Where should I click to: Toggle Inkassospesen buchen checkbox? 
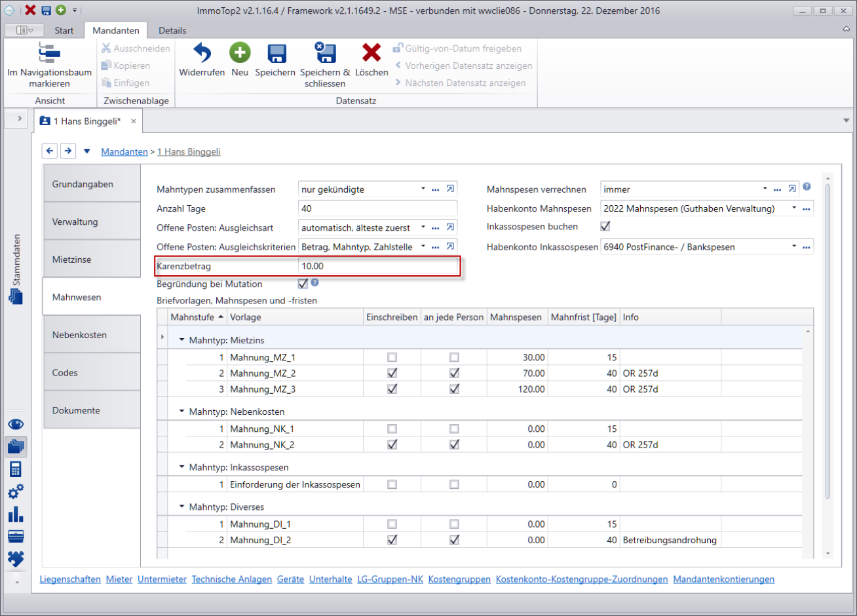605,226
